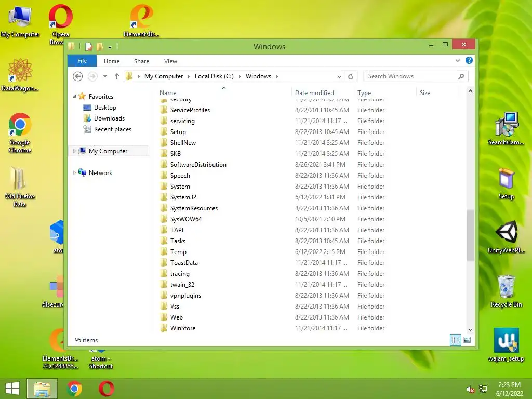Viewport: 532px width, 399px height.
Task: Open the taskbar clock showing 2:23 PM
Action: click(509, 389)
